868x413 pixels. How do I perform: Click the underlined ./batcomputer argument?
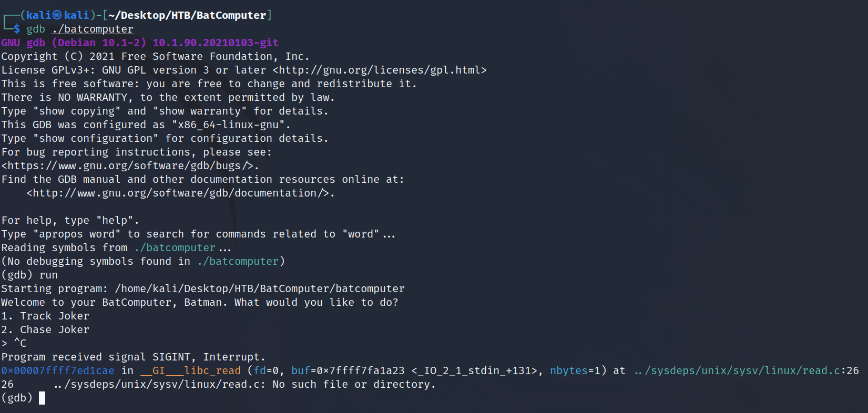click(93, 29)
